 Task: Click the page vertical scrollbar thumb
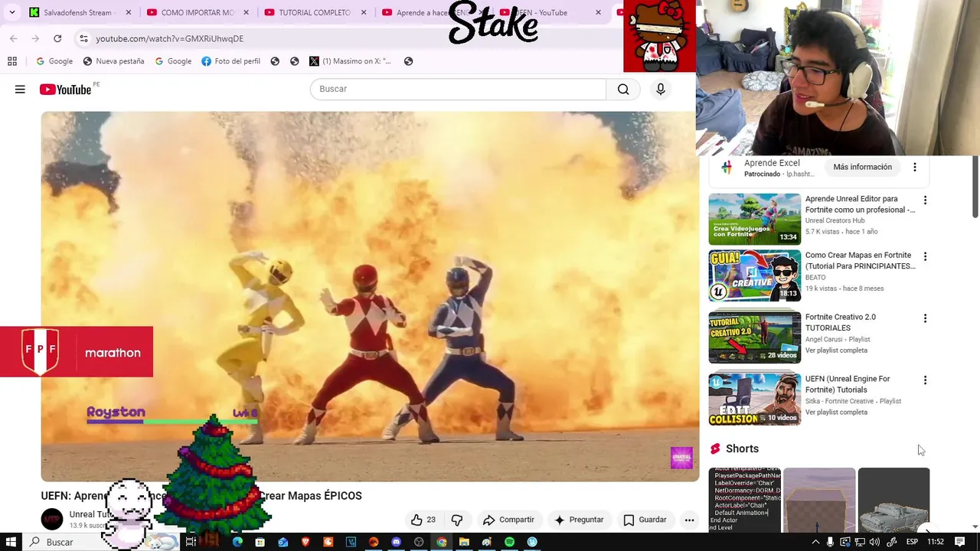coord(975,186)
